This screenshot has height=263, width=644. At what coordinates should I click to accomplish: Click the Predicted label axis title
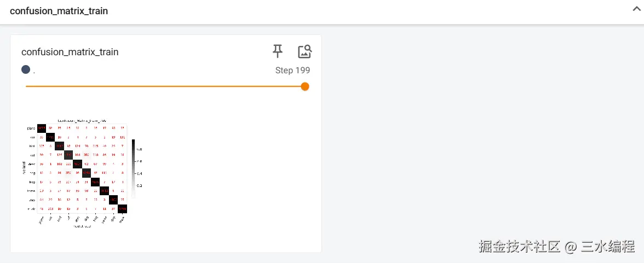coord(82,226)
